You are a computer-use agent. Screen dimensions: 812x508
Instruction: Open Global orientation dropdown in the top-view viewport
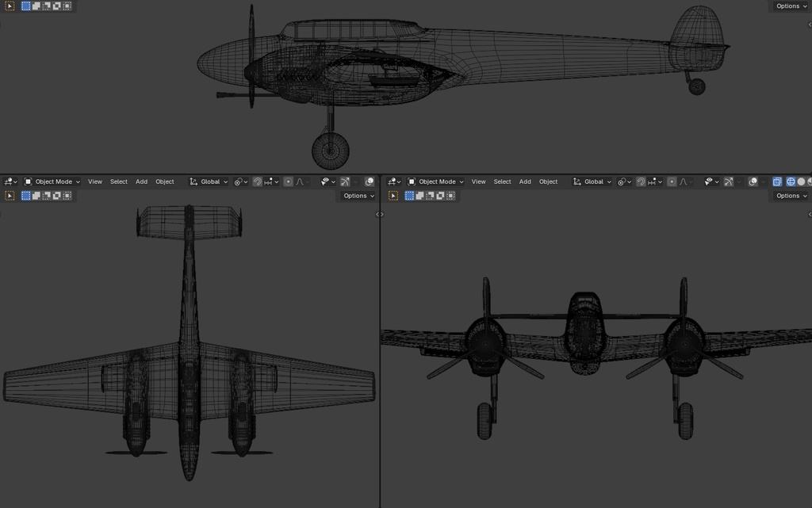[209, 181]
